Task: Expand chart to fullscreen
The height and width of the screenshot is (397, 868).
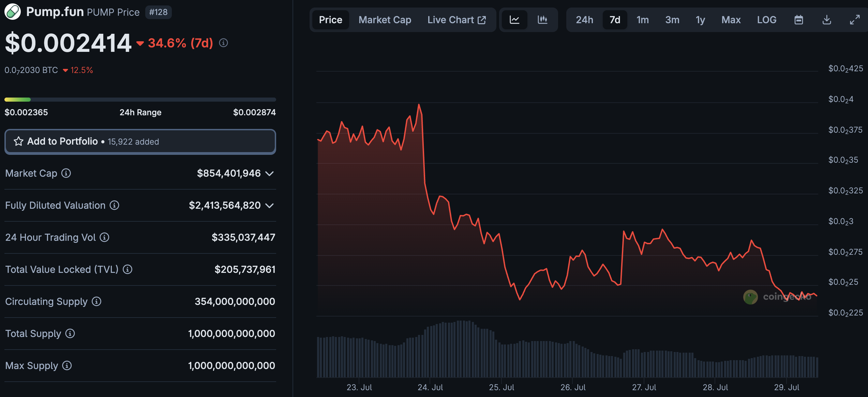Action: point(857,20)
